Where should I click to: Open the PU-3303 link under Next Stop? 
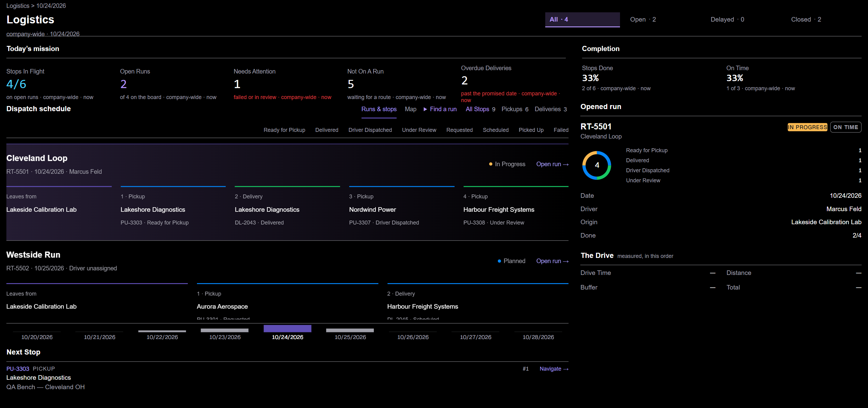click(18, 369)
